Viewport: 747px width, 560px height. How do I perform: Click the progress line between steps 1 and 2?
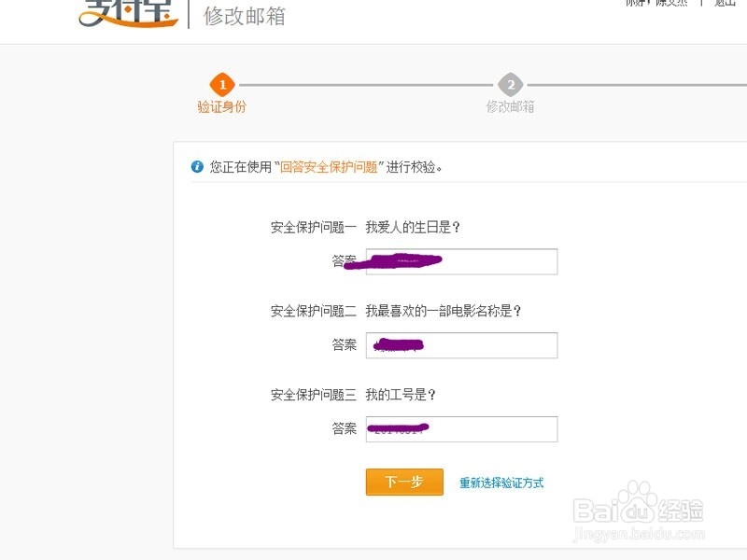(366, 85)
